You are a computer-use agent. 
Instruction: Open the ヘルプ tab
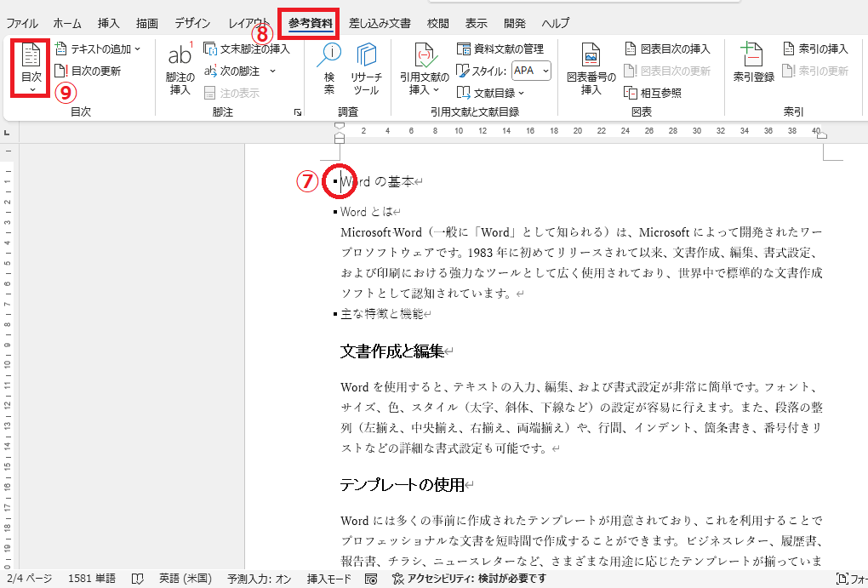[x=555, y=23]
